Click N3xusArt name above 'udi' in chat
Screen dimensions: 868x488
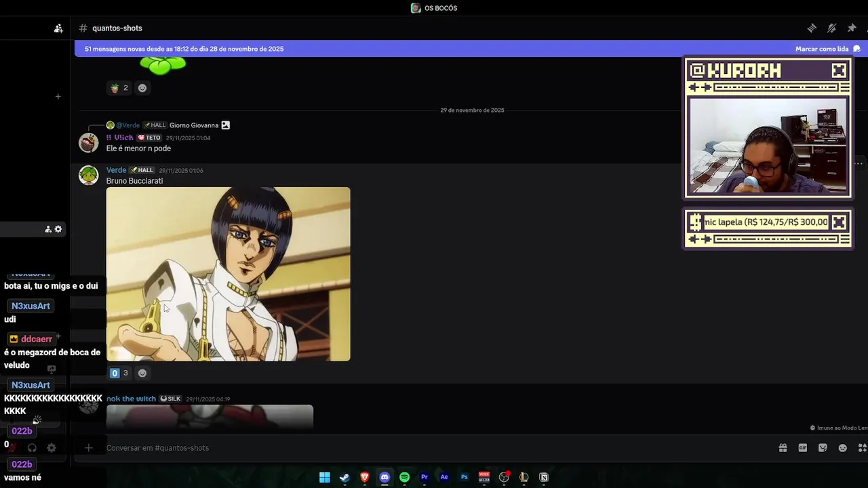pyautogui.click(x=31, y=306)
